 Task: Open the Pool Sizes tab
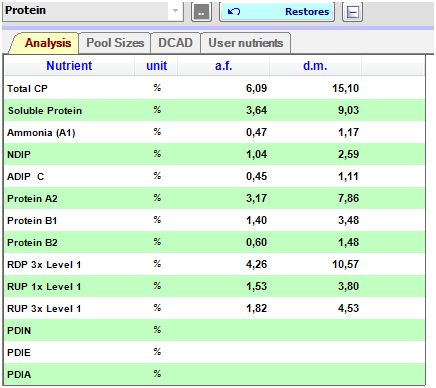click(115, 43)
